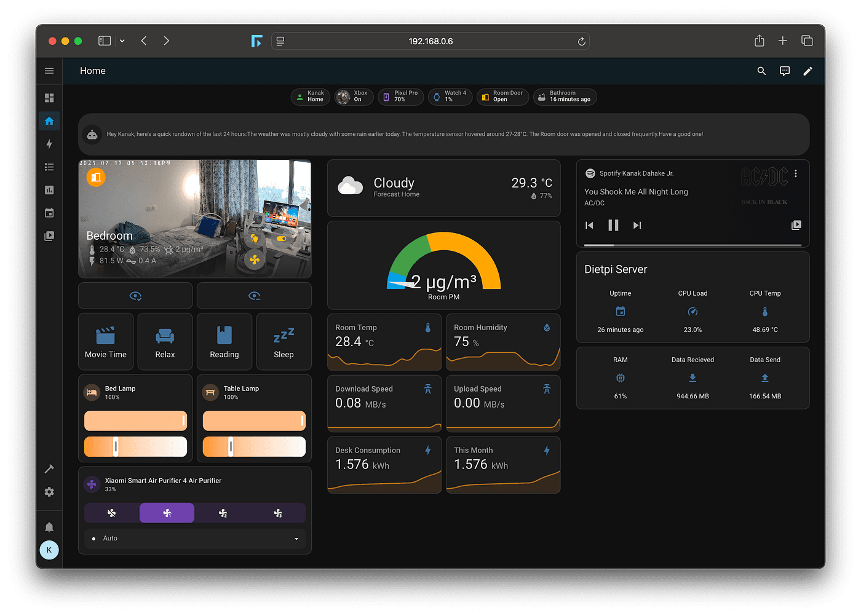The height and width of the screenshot is (616, 861).
Task: Activate the Movie Time scene
Action: coord(105,342)
